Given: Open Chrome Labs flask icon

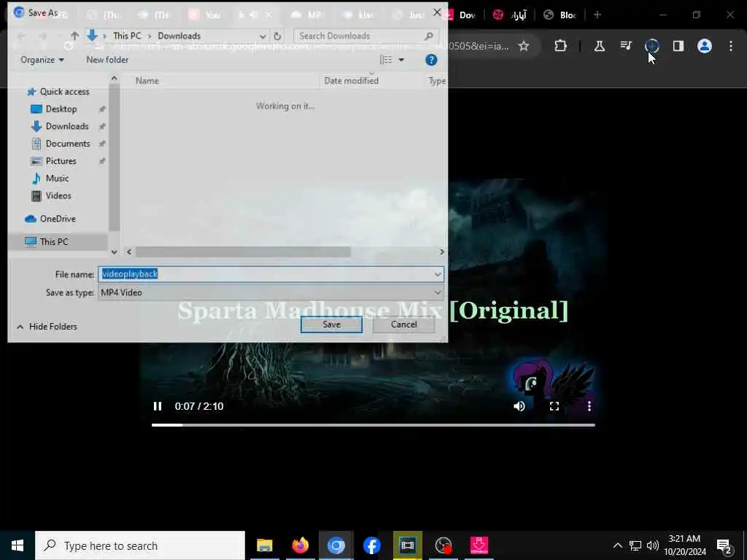Looking at the screenshot, I should point(600,46).
